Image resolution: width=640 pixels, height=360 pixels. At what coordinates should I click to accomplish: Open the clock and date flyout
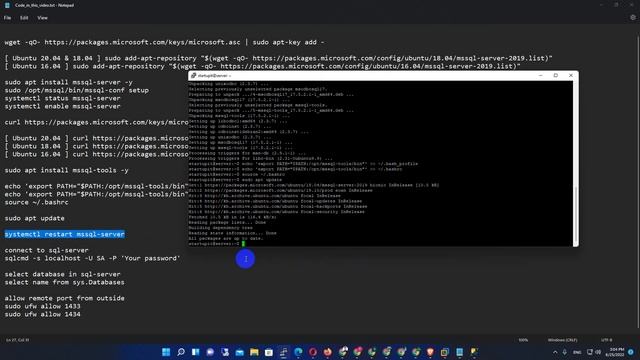click(615, 352)
